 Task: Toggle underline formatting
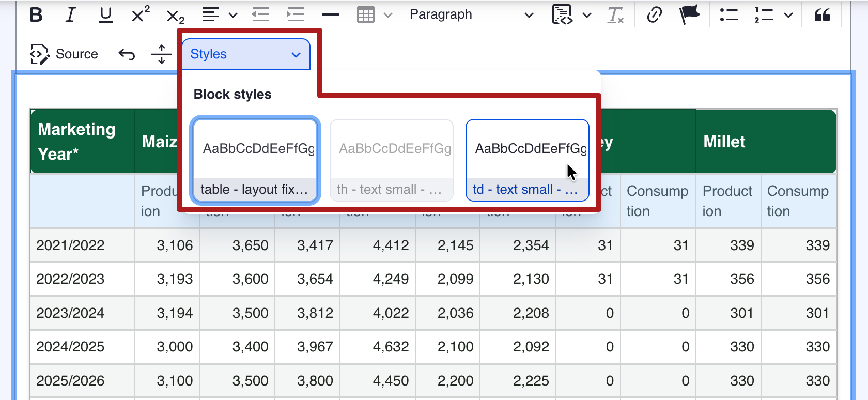(106, 15)
